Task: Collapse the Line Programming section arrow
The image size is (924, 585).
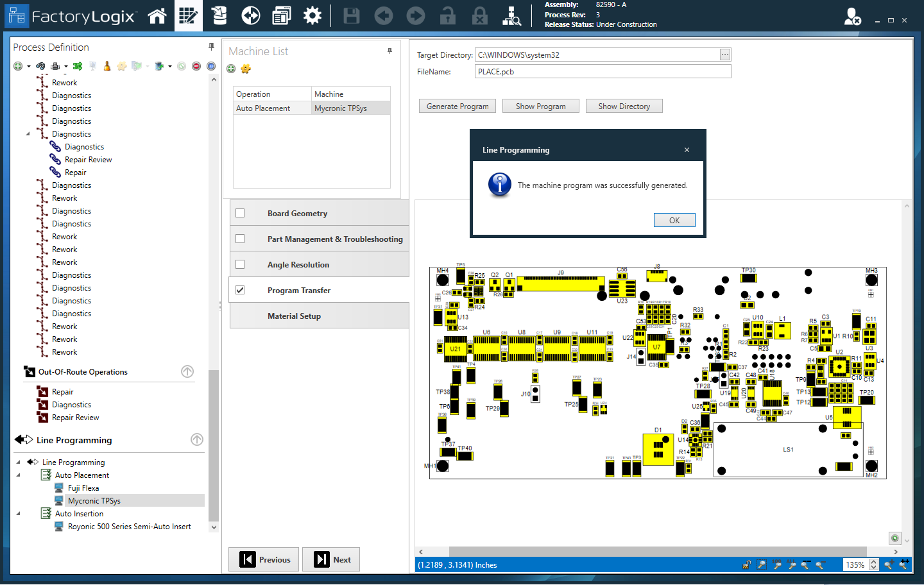Action: [197, 439]
